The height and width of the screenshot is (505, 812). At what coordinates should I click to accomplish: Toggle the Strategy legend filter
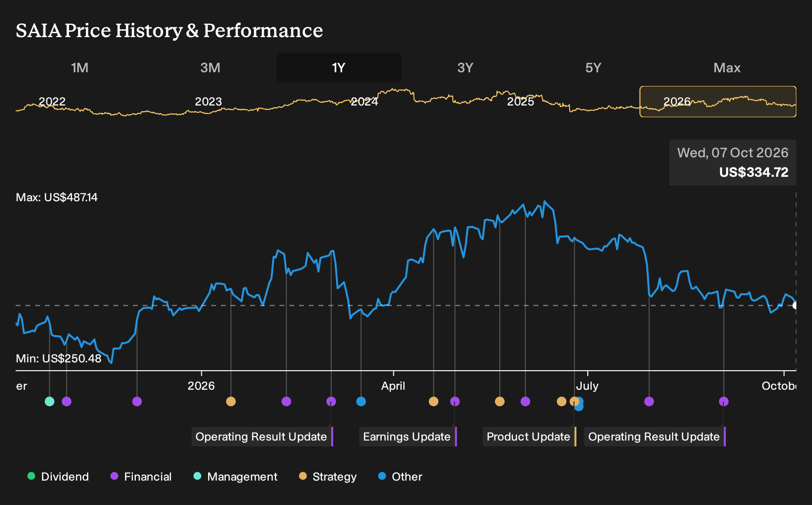[x=328, y=476]
